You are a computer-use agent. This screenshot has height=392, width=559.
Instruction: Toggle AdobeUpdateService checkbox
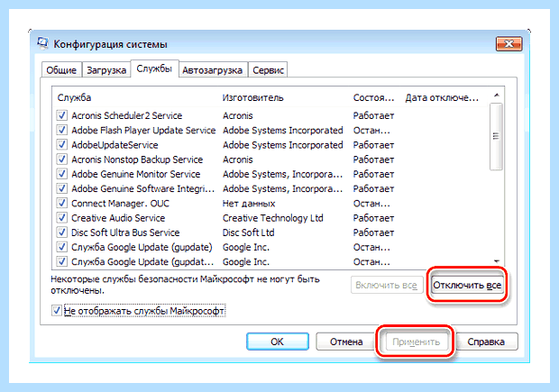(x=61, y=145)
